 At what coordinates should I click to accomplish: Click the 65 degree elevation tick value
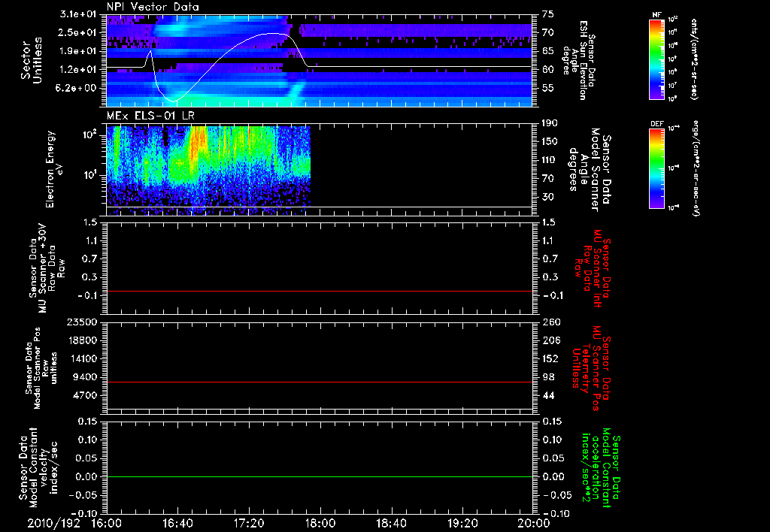(x=548, y=51)
